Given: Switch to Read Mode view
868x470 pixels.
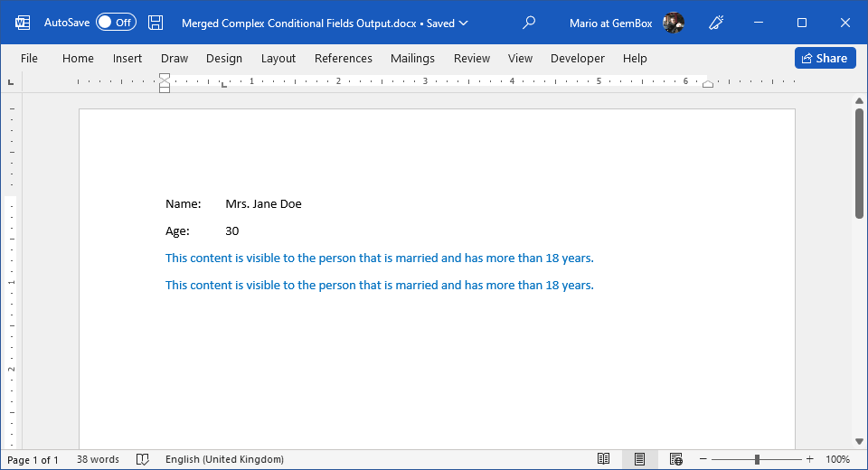Looking at the screenshot, I should (603, 459).
